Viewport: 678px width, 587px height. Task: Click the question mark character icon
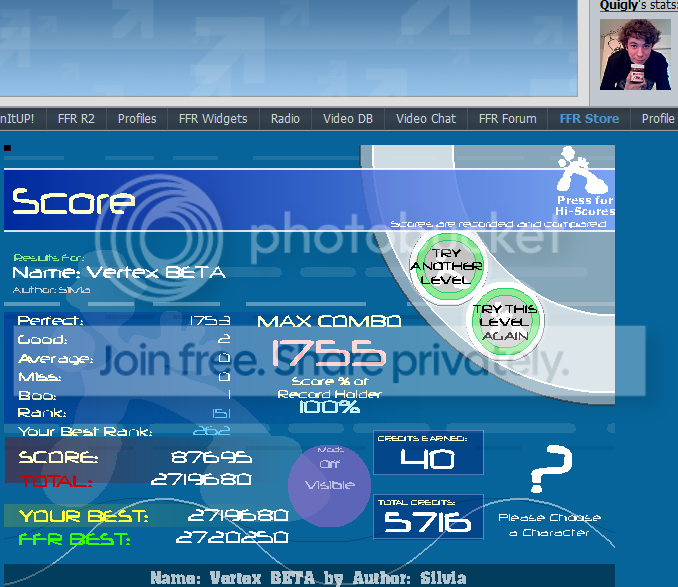tap(550, 473)
